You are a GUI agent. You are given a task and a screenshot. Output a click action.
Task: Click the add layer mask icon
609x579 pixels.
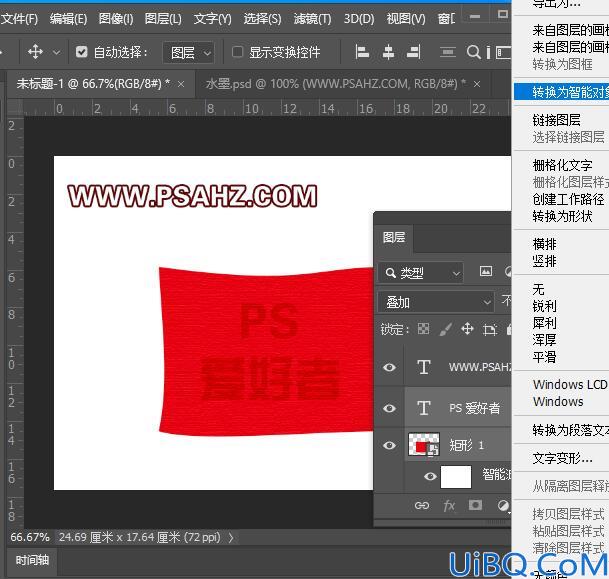click(475, 505)
